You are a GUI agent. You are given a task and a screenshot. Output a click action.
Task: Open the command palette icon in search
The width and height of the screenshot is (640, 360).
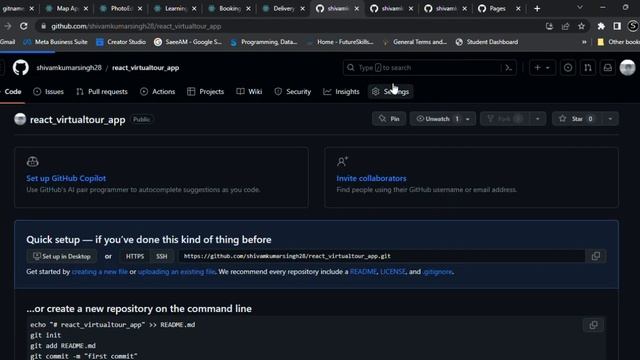509,68
